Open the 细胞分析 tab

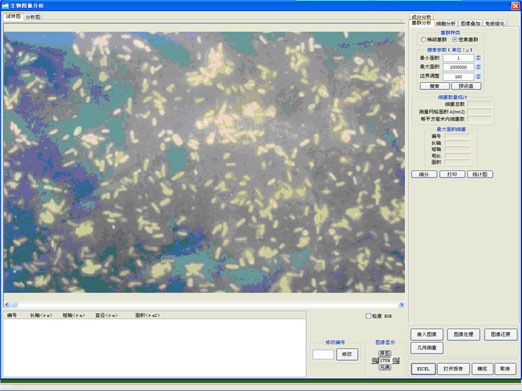[446, 24]
